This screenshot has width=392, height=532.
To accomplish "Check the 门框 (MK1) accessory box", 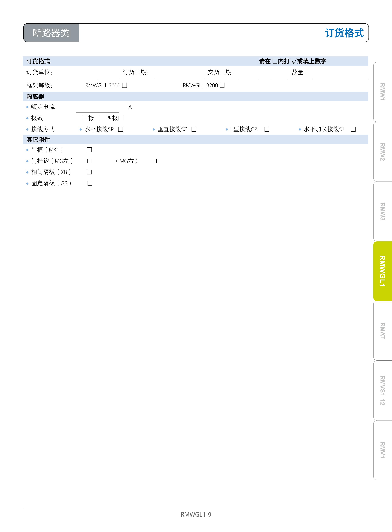I will 89,150.
